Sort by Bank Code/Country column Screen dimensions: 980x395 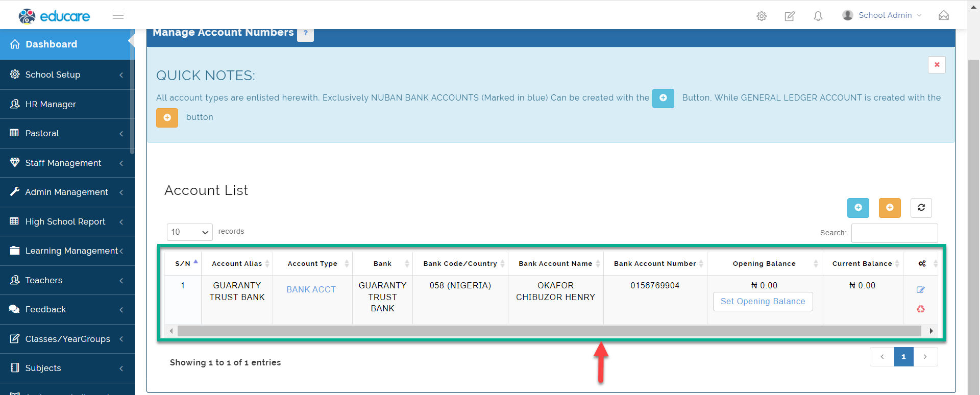click(x=460, y=264)
